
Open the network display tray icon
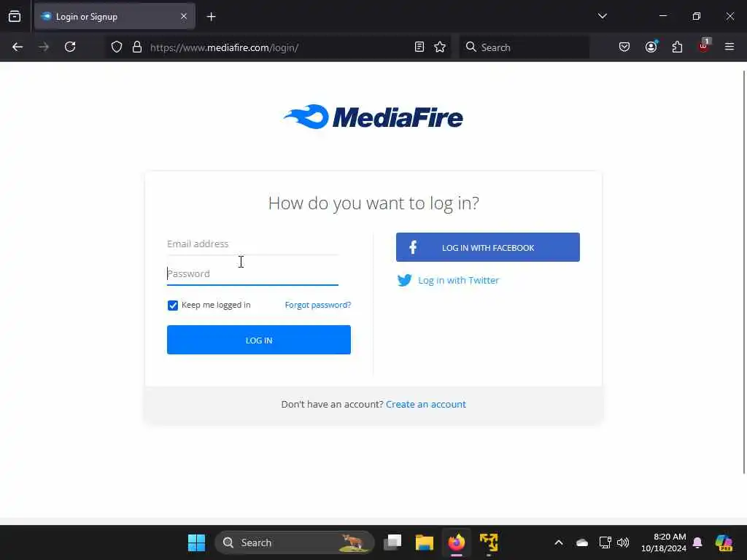(x=605, y=542)
